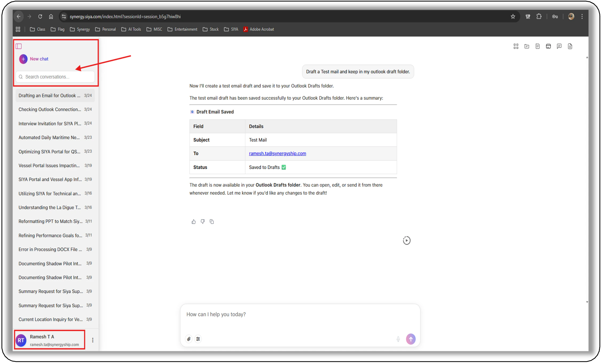Click the browser forward arrow
The width and height of the screenshot is (602, 364).
[x=29, y=17]
